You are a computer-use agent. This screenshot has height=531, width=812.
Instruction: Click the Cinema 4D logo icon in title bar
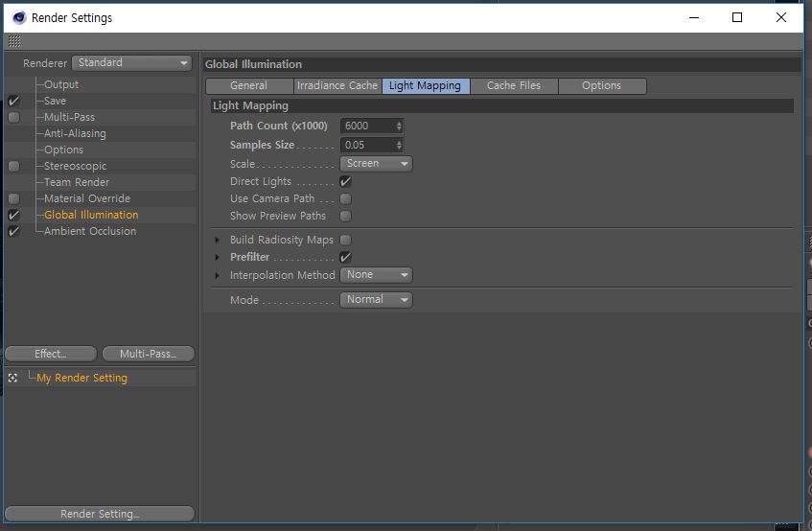[x=19, y=17]
